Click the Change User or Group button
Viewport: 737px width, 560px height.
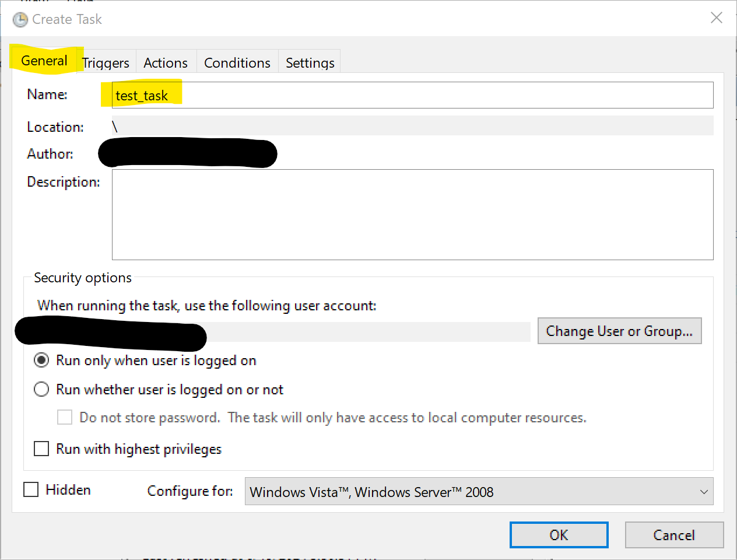[x=619, y=331]
